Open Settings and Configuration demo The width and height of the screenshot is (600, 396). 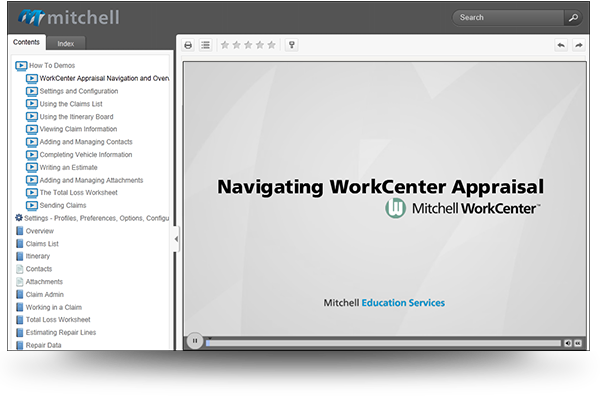(x=79, y=91)
